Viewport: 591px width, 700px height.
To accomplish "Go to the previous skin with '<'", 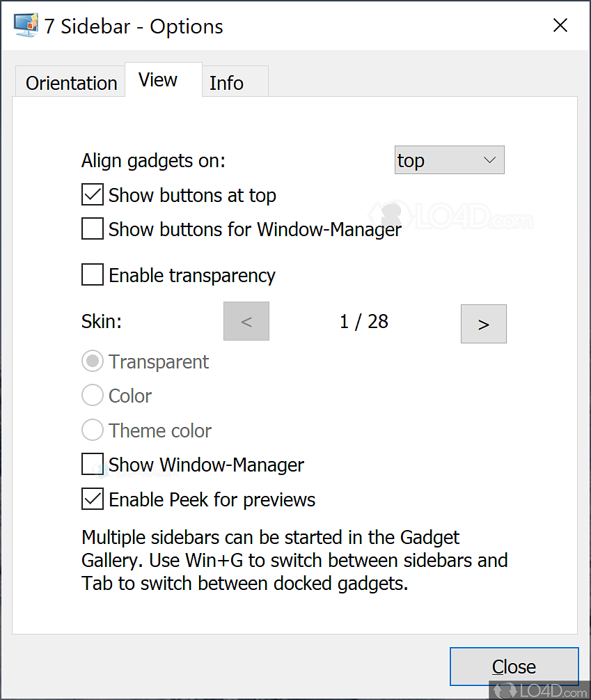I will 246,321.
